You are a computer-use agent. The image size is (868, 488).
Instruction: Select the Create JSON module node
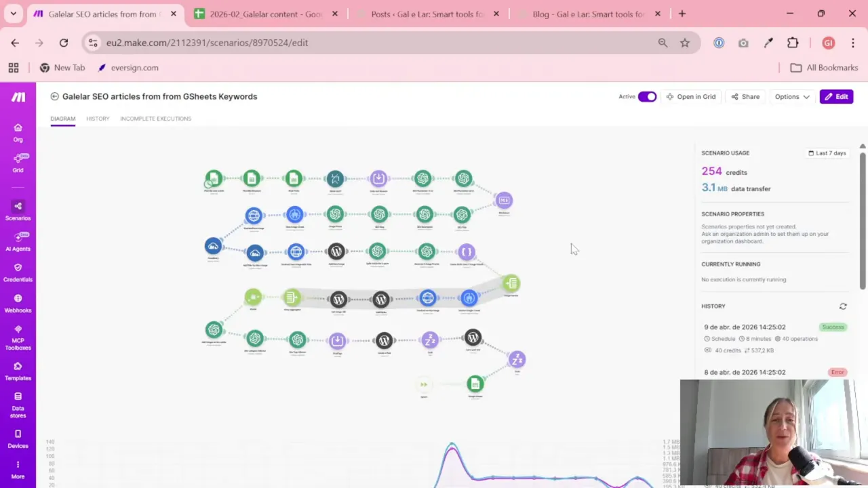pos(467,252)
